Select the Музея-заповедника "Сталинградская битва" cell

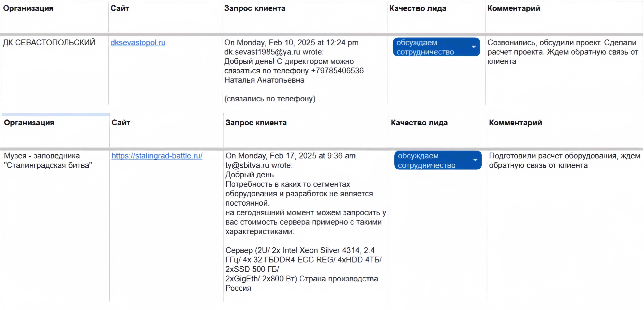[48, 161]
